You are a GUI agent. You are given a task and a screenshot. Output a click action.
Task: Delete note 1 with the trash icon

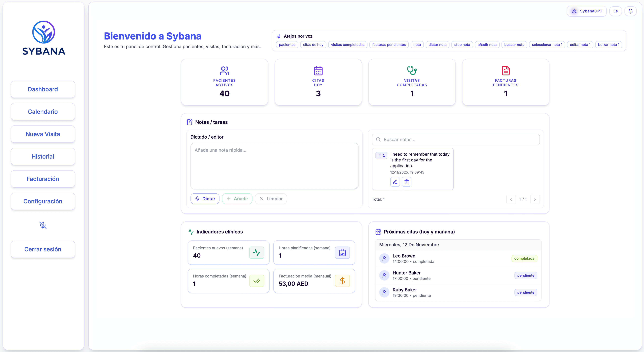point(407,182)
